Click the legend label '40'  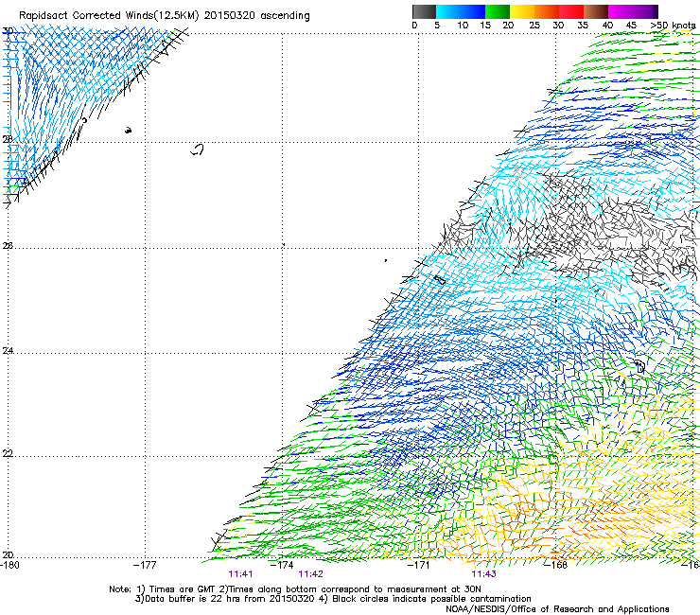pos(607,26)
